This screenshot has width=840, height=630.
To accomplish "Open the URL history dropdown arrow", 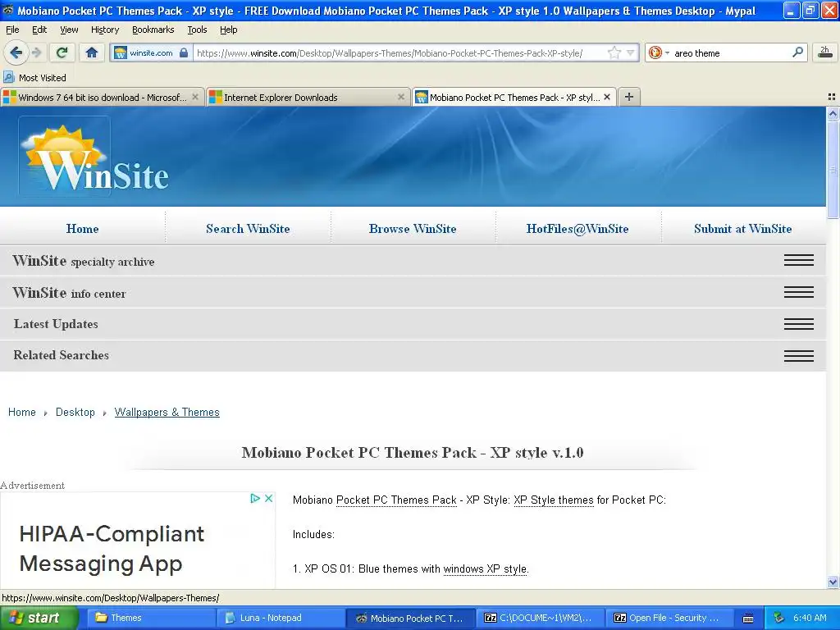I will point(631,52).
